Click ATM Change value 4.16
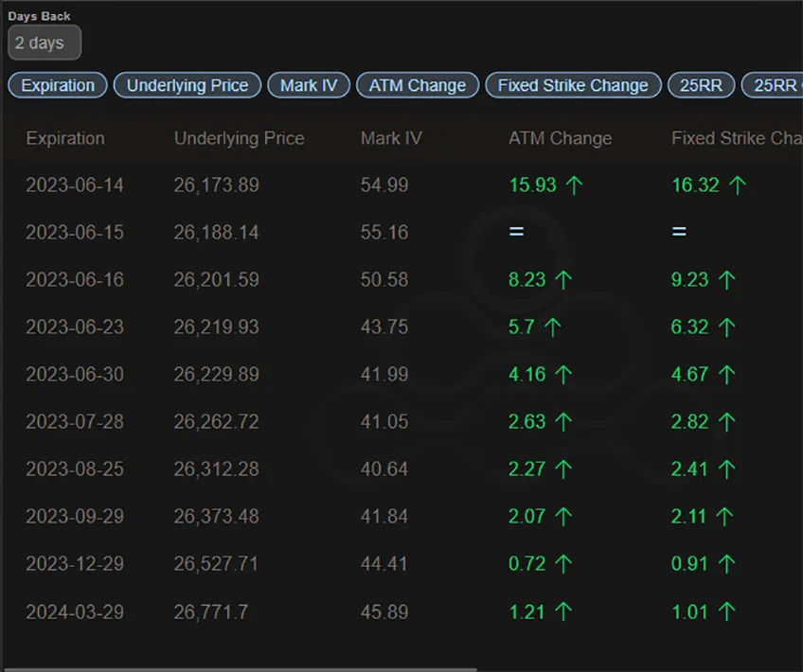The width and height of the screenshot is (803, 672). point(526,374)
